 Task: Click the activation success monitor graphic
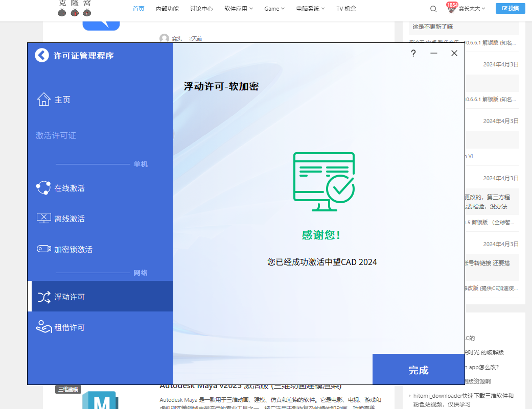324,182
